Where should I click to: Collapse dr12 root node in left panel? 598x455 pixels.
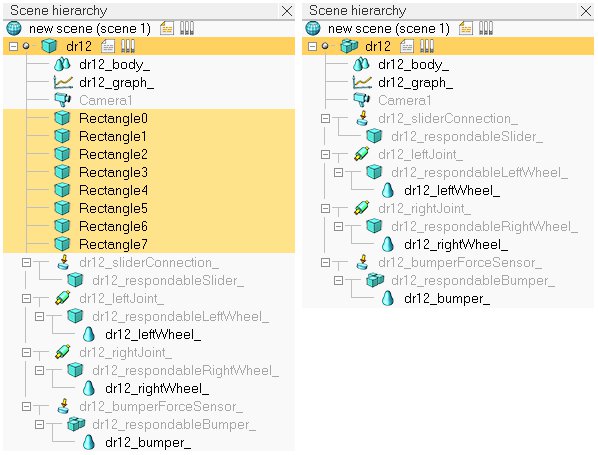tap(13, 47)
